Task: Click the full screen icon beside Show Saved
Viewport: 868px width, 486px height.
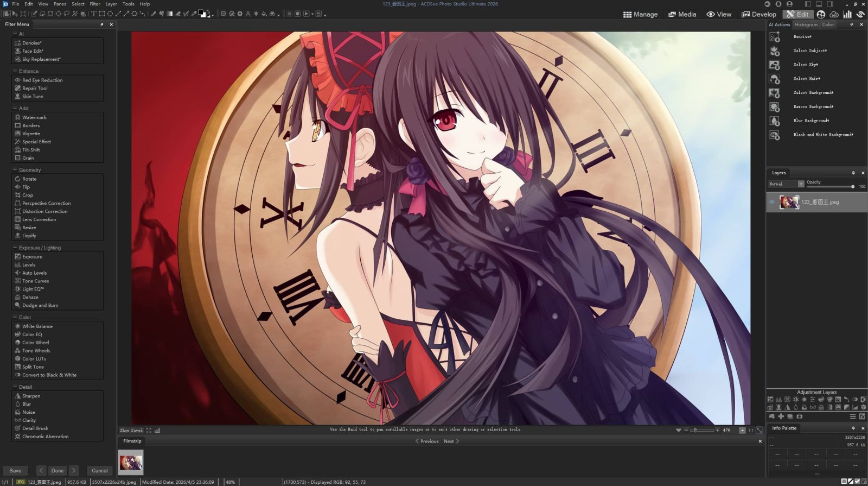Action: click(x=149, y=430)
